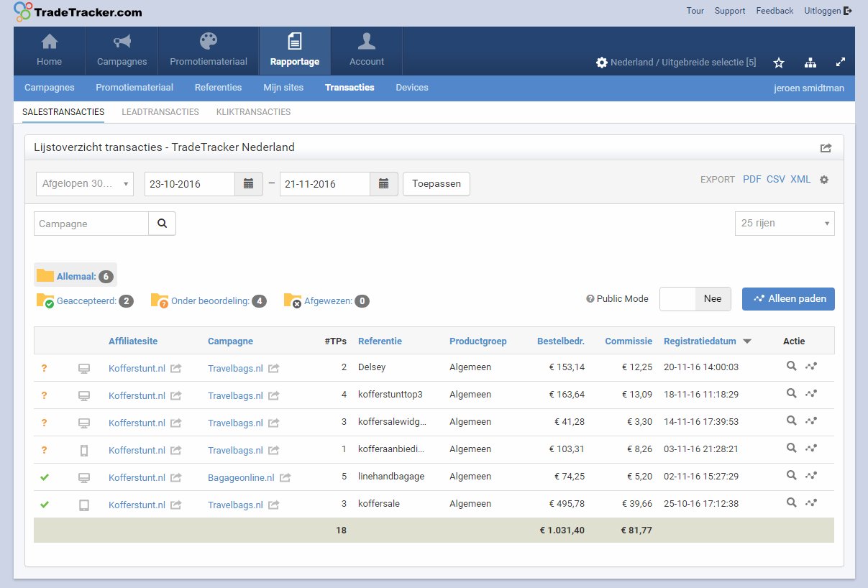The height and width of the screenshot is (588, 868).
Task: Click the Campagne search field
Action: click(91, 224)
